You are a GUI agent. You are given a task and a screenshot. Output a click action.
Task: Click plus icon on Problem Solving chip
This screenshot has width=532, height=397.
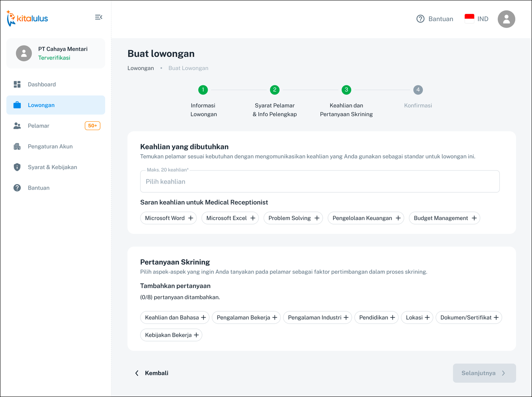(317, 218)
